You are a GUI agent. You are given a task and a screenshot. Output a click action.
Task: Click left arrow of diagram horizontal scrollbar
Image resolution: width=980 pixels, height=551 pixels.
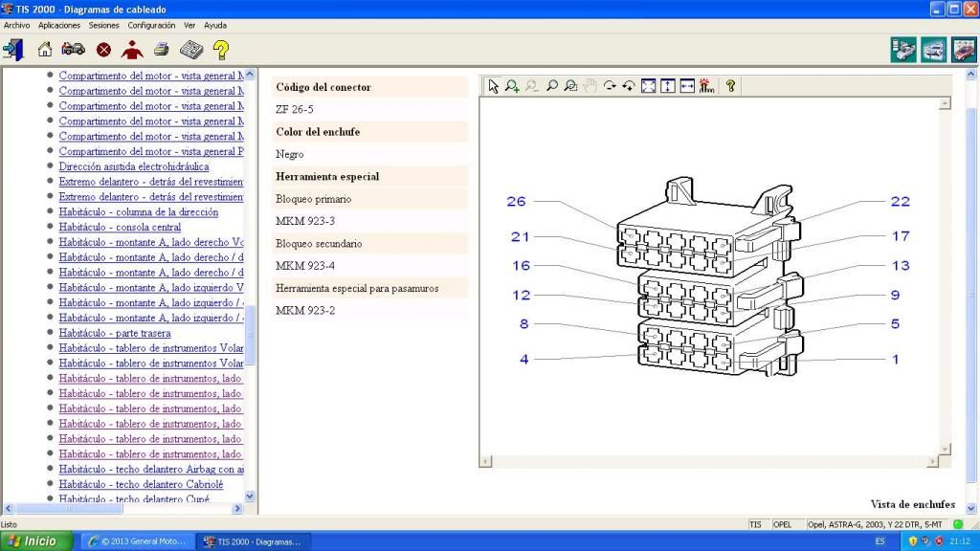click(x=485, y=462)
